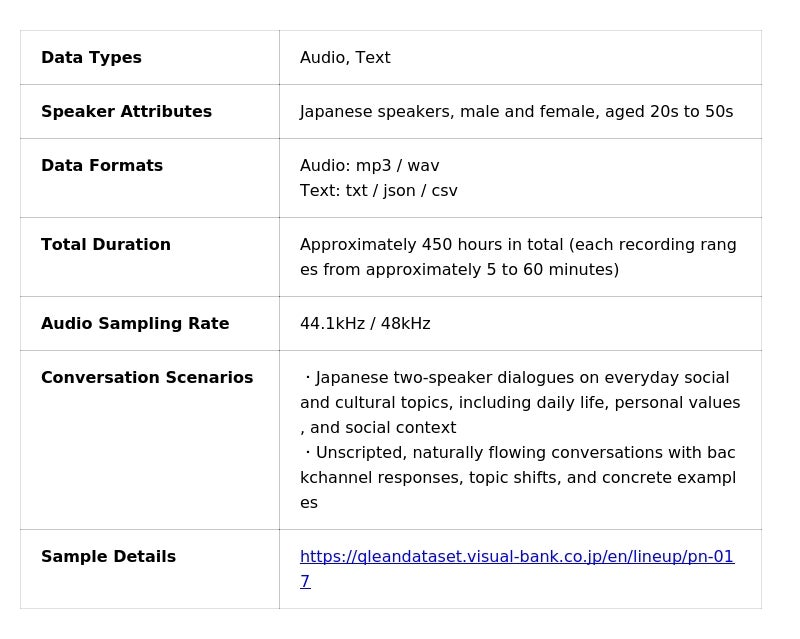Select the "Speaker Attributes" row label
800x639 pixels.
click(x=126, y=112)
